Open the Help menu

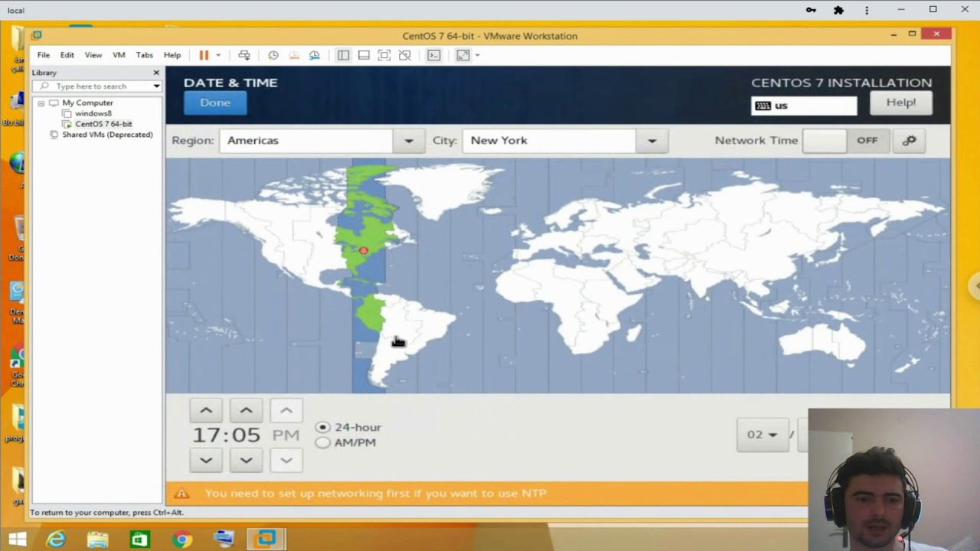(172, 55)
